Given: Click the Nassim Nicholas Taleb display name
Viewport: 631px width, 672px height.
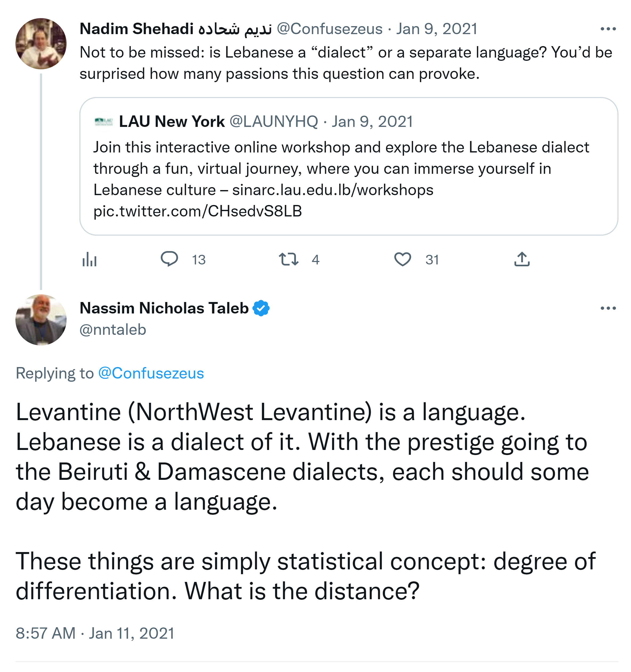Looking at the screenshot, I should coord(164,308).
